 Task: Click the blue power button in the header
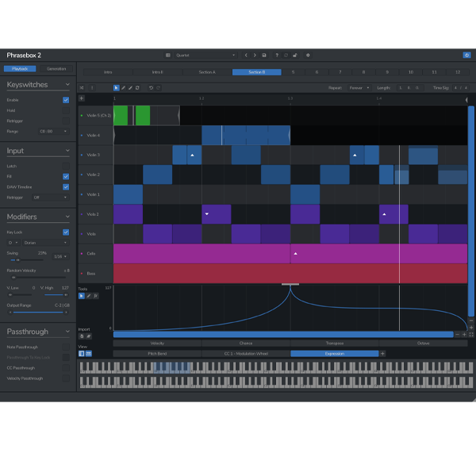coord(467,55)
